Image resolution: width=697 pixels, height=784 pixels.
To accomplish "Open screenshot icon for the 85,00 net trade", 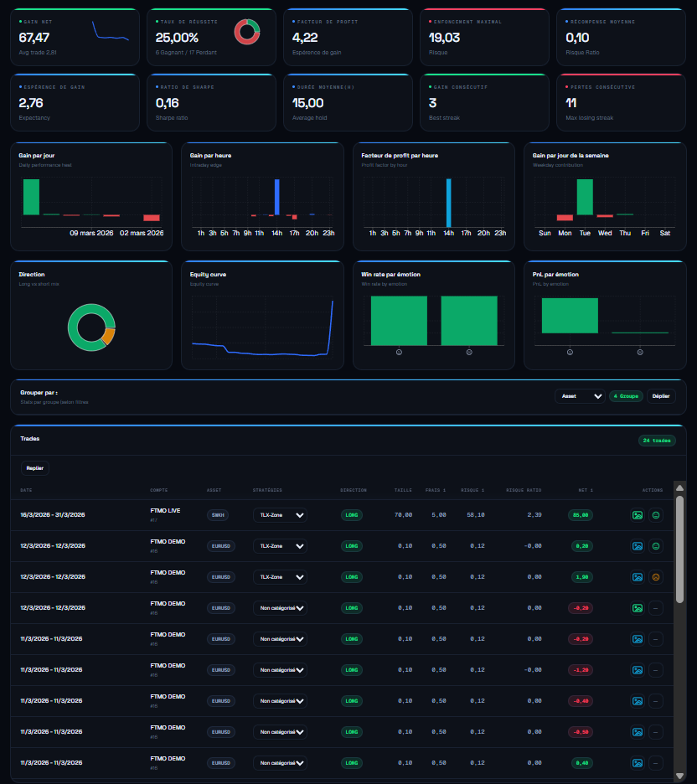I will tap(637, 515).
